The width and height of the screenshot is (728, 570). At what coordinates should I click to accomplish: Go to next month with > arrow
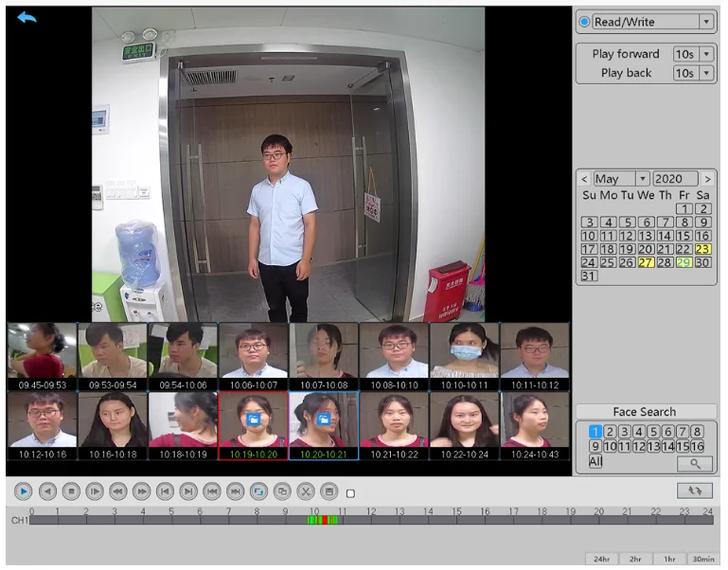click(x=707, y=179)
